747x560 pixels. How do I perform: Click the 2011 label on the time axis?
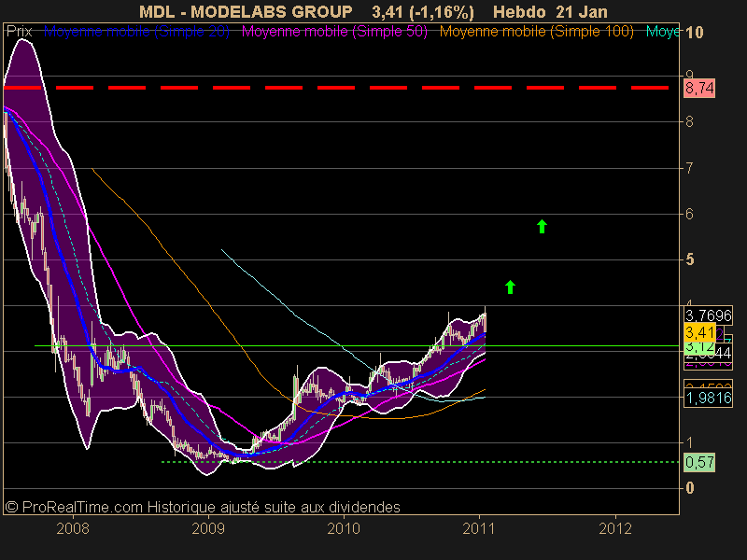(479, 528)
